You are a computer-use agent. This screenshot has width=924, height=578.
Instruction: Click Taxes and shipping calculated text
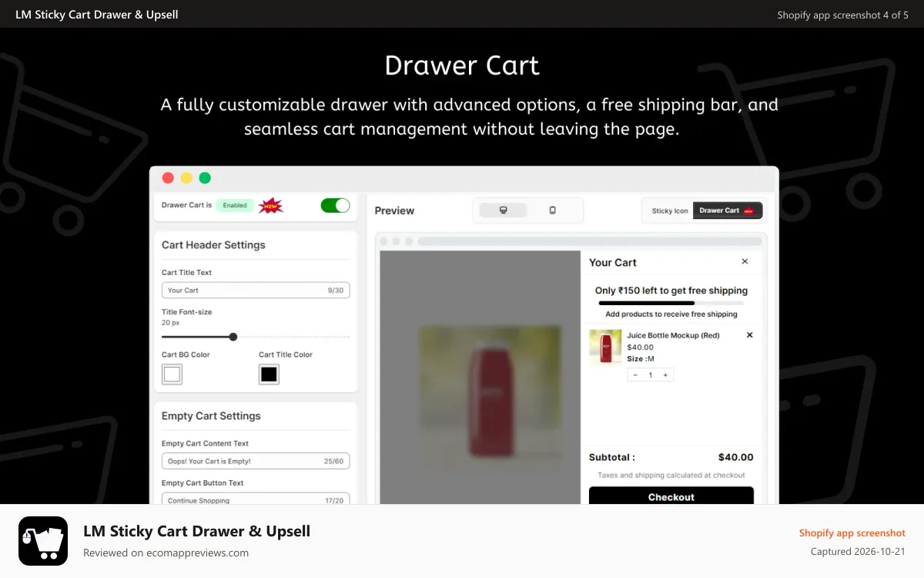(x=671, y=476)
